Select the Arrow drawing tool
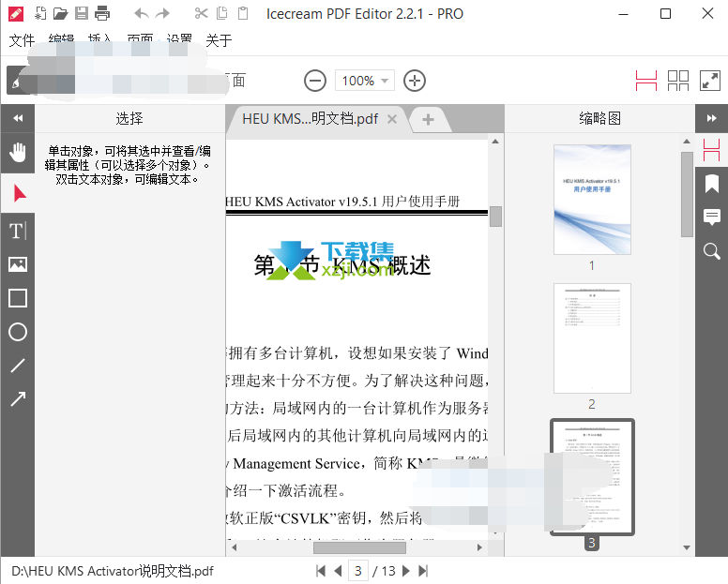 click(x=18, y=399)
